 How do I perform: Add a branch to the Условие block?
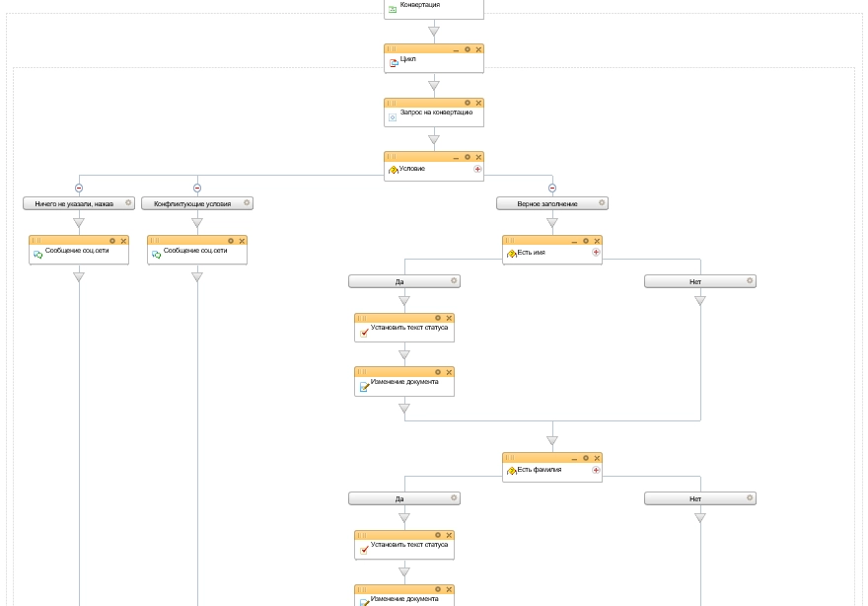(478, 169)
